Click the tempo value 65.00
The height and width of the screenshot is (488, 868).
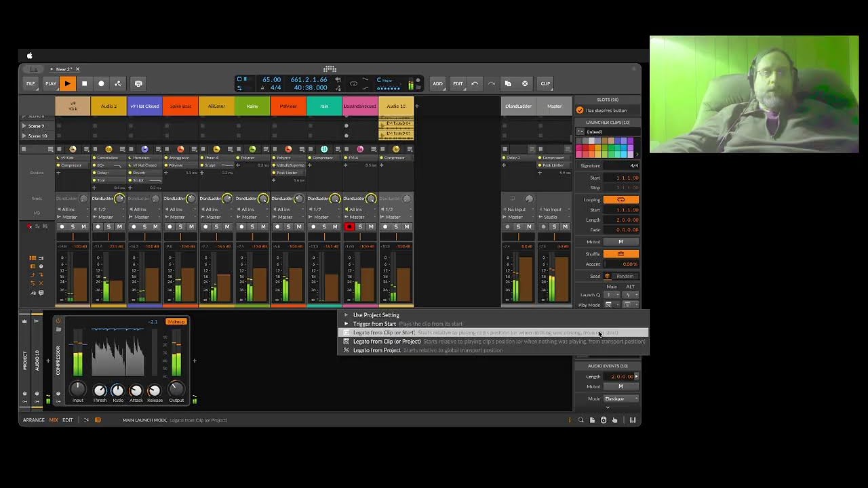271,79
